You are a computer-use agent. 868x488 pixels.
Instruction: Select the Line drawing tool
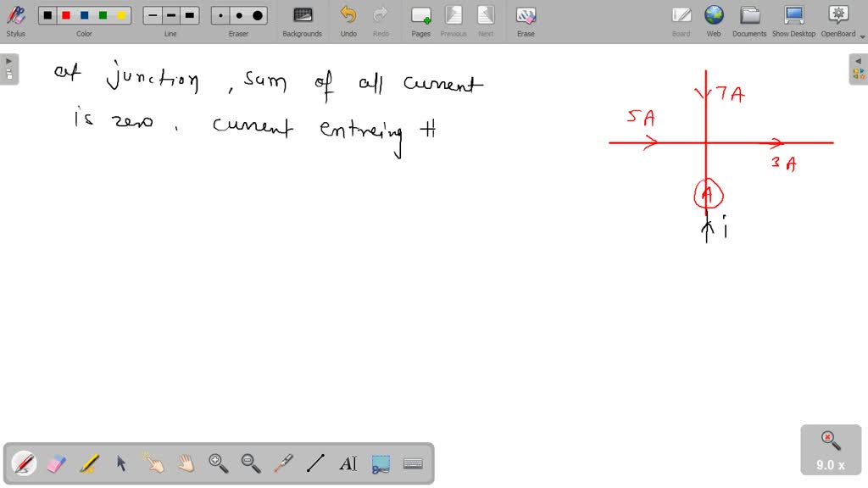[315, 463]
